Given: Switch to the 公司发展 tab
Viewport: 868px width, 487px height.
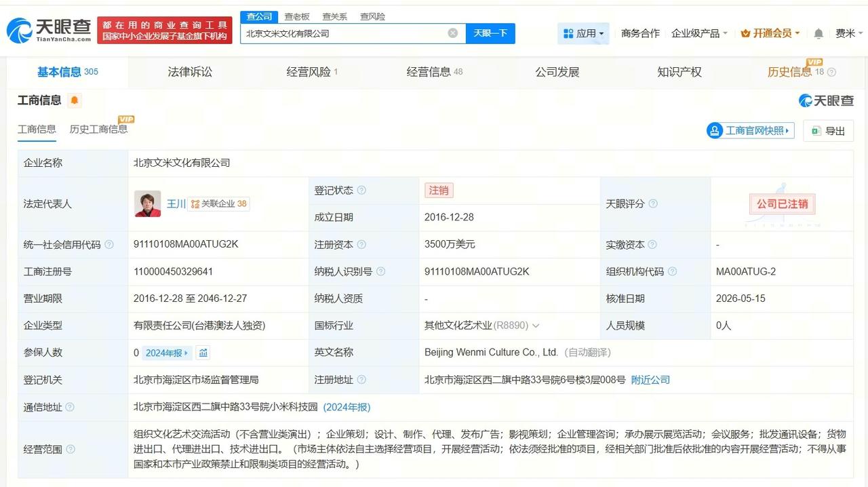Looking at the screenshot, I should (557, 72).
